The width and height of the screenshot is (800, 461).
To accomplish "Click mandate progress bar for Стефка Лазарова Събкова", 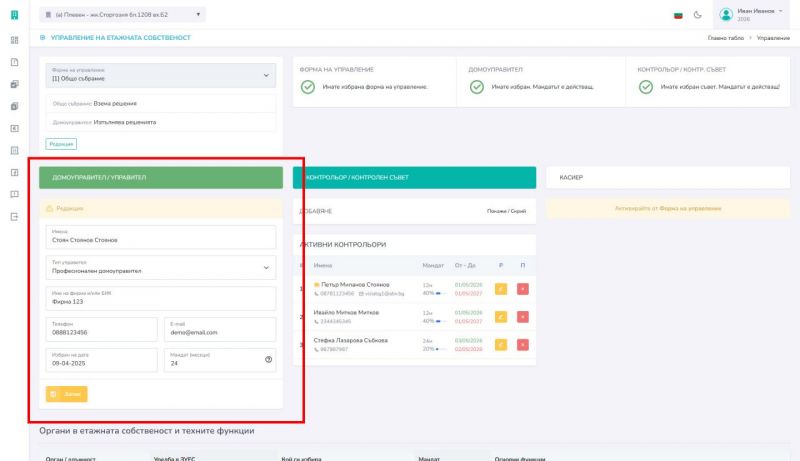I will [441, 349].
